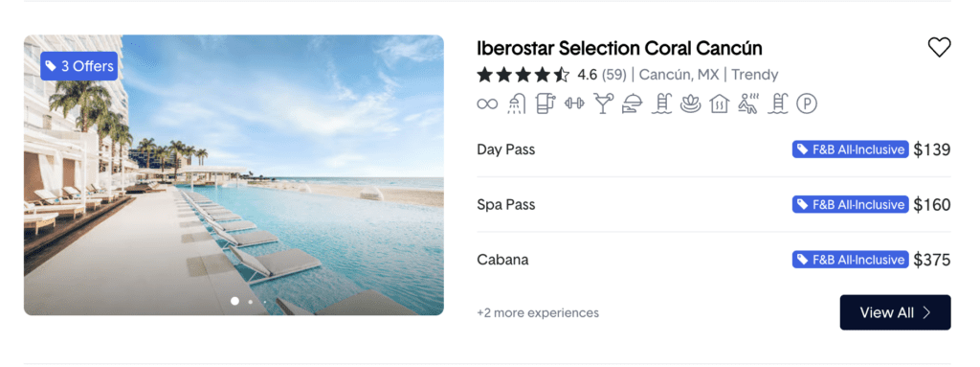Click the lotus spa amenity icon

tap(691, 103)
